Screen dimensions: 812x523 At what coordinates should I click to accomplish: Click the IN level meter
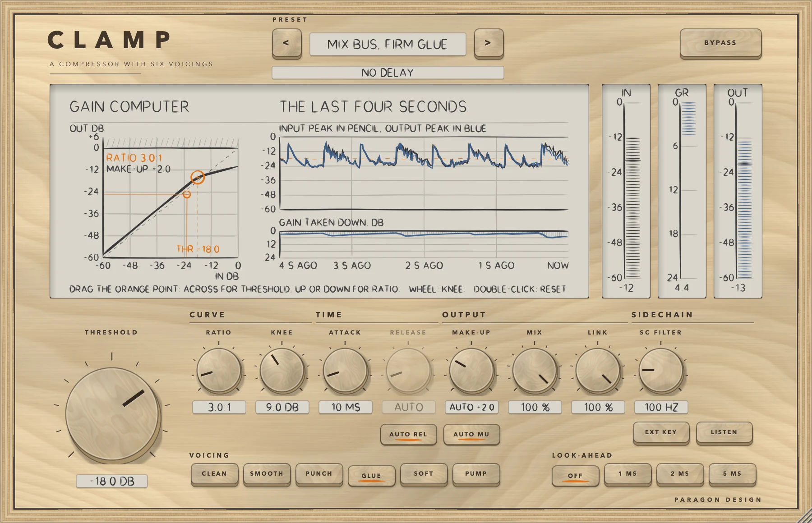(x=626, y=191)
